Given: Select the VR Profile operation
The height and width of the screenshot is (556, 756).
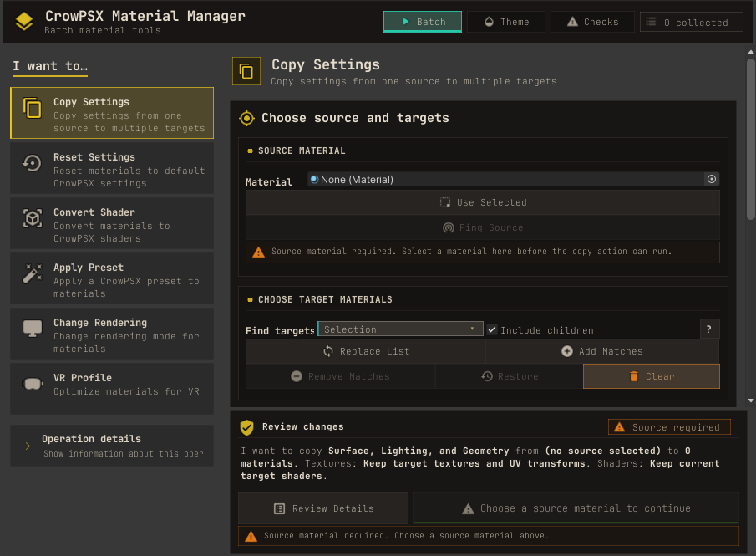Looking at the screenshot, I should point(112,389).
